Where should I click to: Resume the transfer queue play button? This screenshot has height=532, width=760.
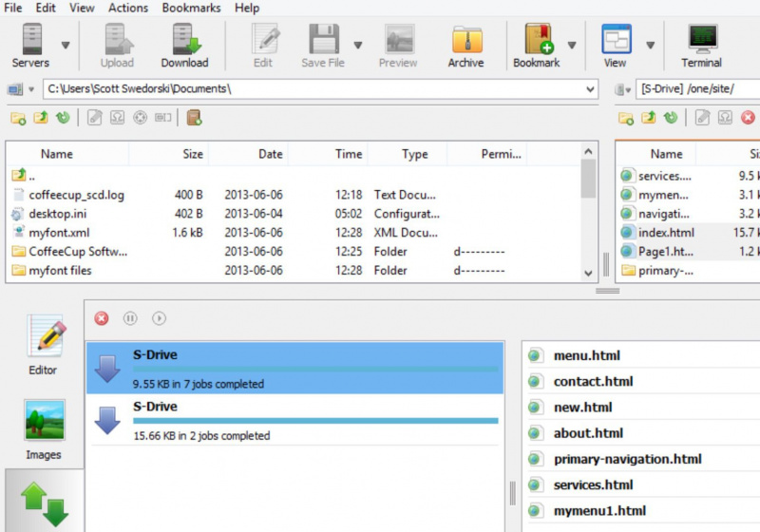159,318
